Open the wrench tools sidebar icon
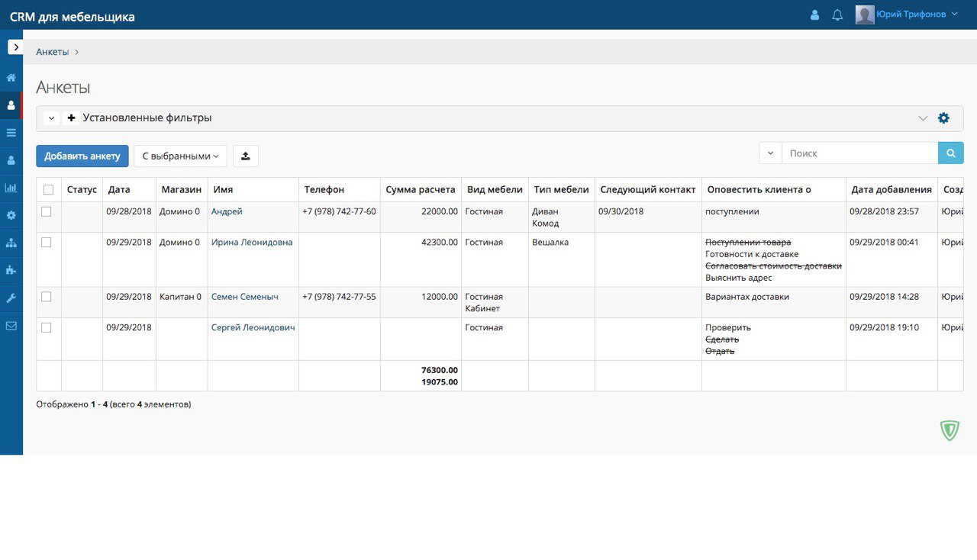The height and width of the screenshot is (560, 977). [x=11, y=298]
